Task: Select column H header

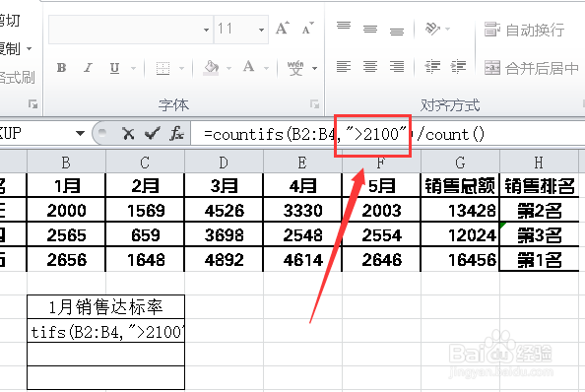Action: (539, 163)
